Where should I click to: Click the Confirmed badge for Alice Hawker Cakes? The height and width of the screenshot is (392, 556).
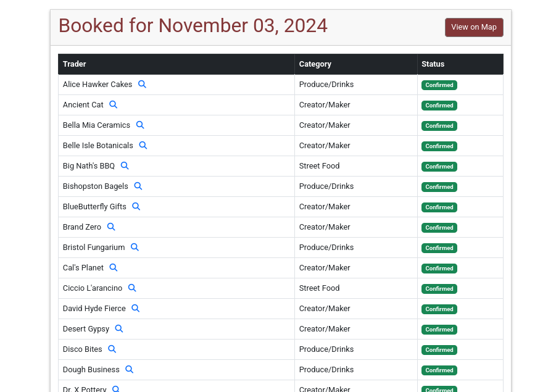pyautogui.click(x=439, y=85)
